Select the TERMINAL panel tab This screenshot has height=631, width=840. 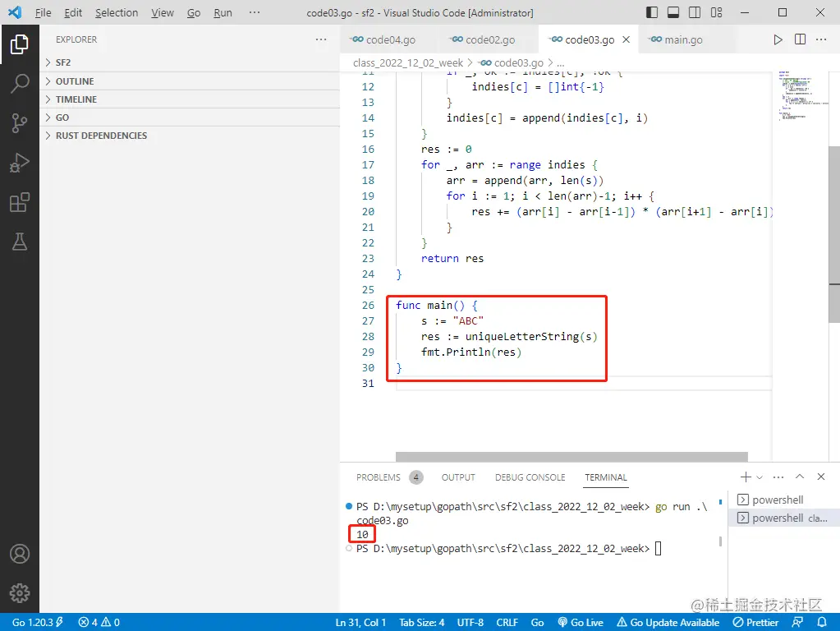pyautogui.click(x=605, y=477)
